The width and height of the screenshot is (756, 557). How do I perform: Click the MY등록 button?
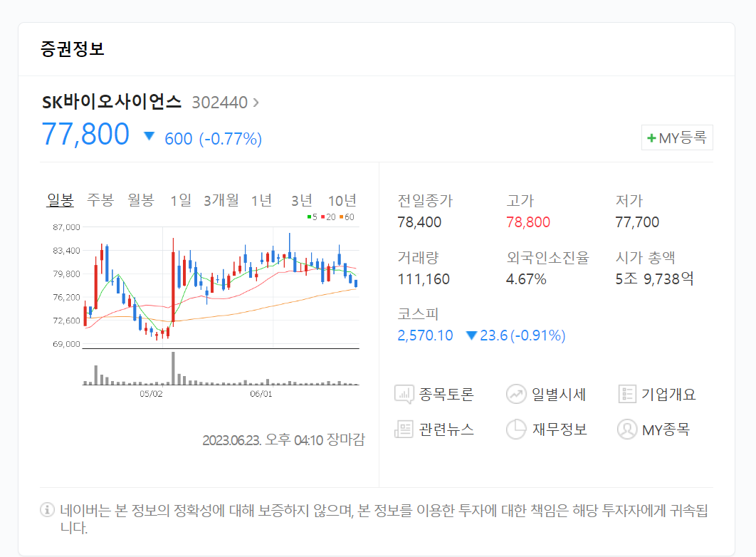point(677,138)
